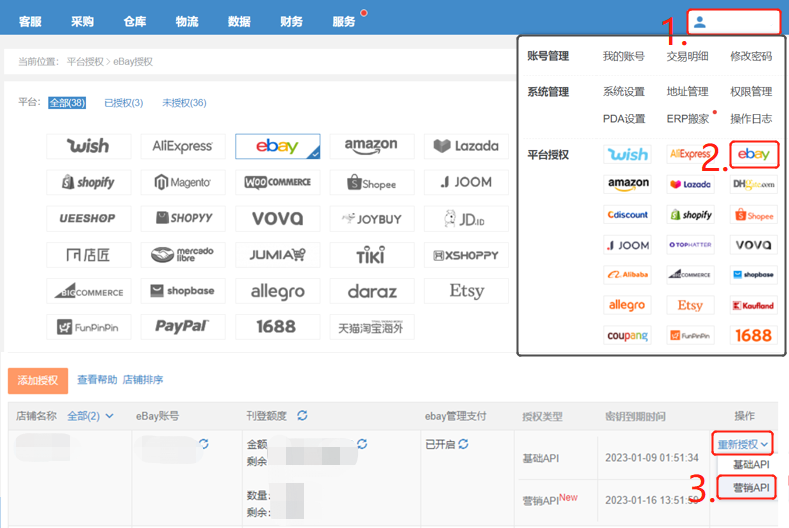789x528 pixels.
Task: Open PDA设置 in account panel
Action: pos(624,119)
